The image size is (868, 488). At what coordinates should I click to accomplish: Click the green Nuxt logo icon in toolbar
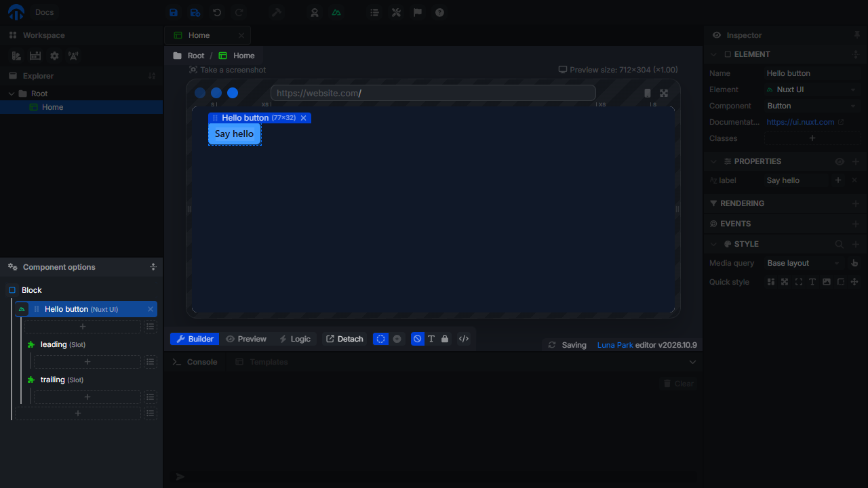336,12
